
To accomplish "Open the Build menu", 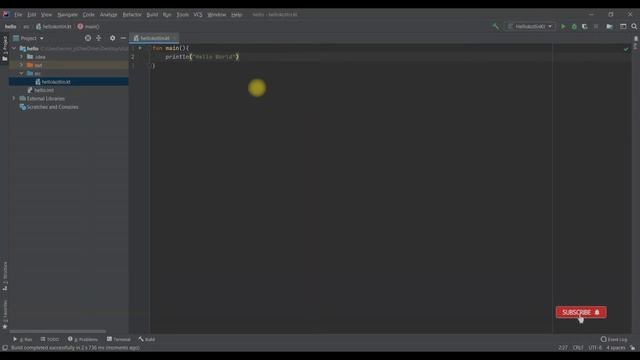I will pyautogui.click(x=152, y=14).
